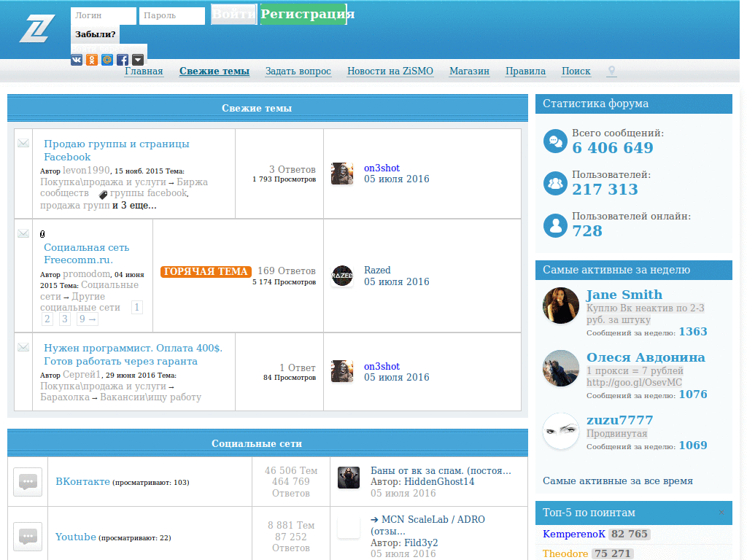Click the ZiSMO Z logo
The width and height of the screenshot is (747, 560).
37,28
